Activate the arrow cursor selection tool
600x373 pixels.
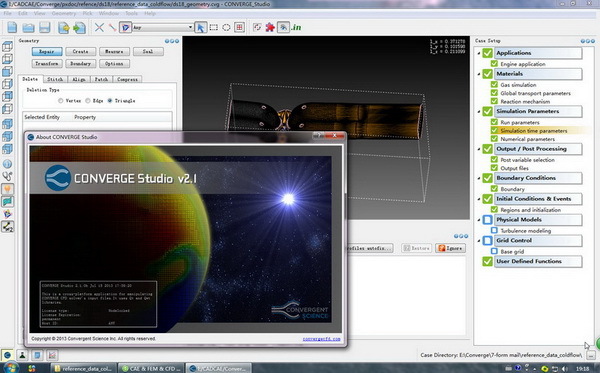point(200,27)
